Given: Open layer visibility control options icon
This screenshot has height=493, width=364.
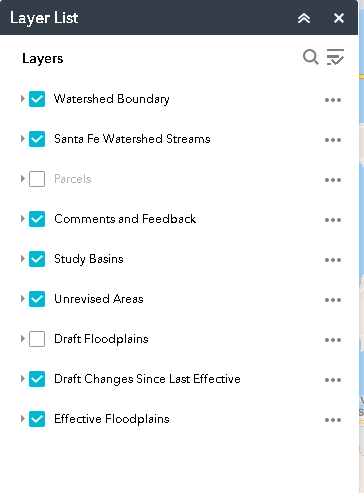Looking at the screenshot, I should click(x=335, y=57).
